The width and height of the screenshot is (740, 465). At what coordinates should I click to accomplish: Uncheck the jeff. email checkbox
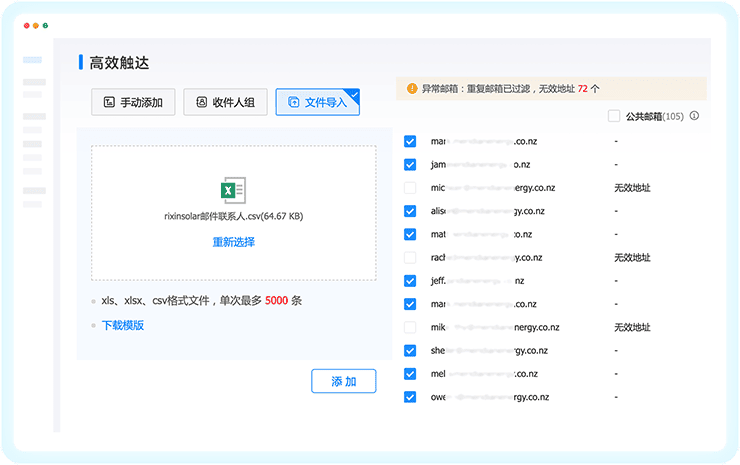(410, 281)
